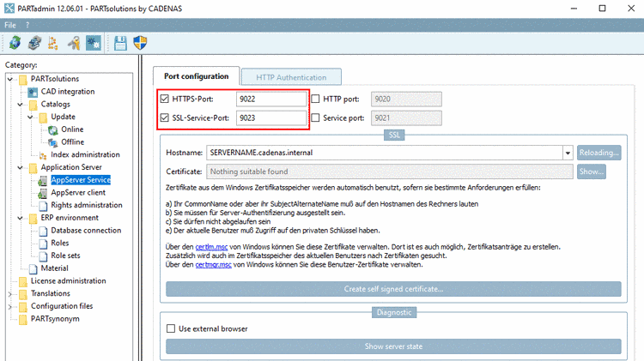Click the PARTsynonym folder icon

coord(23,319)
